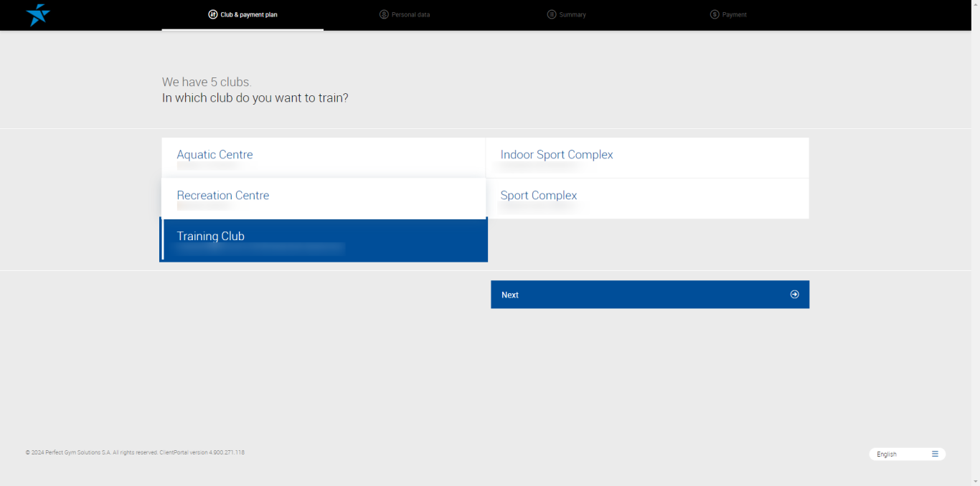Click the circled arrow on Next button
This screenshot has height=486, width=980.
tap(794, 295)
